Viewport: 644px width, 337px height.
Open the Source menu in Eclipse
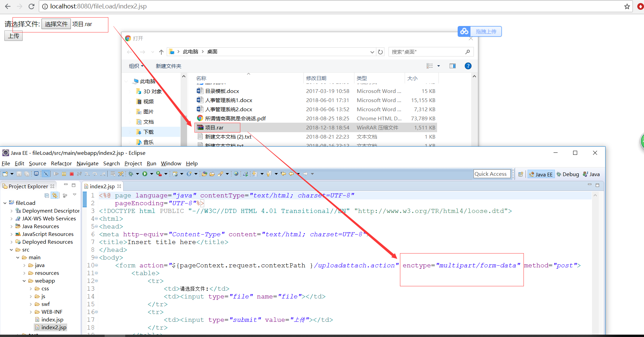pos(37,163)
